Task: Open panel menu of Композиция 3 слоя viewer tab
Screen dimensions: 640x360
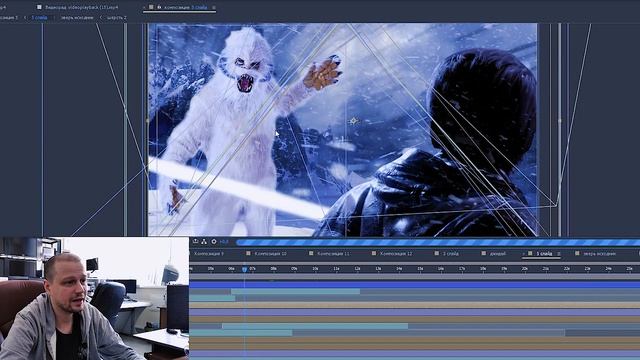Action: click(x=213, y=7)
